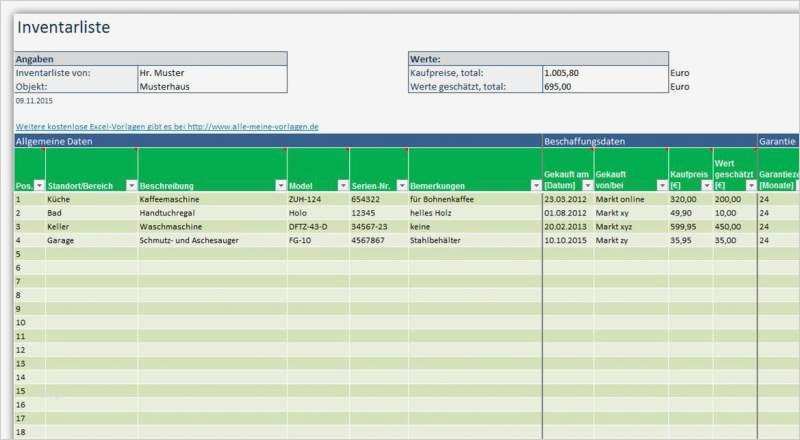
Task: Click Kaufpreis value 320,00
Action: pyautogui.click(x=691, y=199)
